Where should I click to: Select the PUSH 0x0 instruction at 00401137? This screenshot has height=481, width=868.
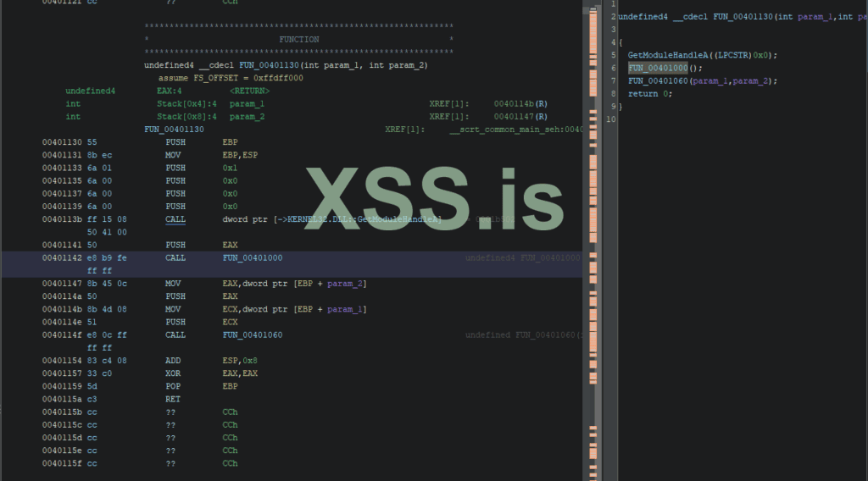pyautogui.click(x=201, y=194)
